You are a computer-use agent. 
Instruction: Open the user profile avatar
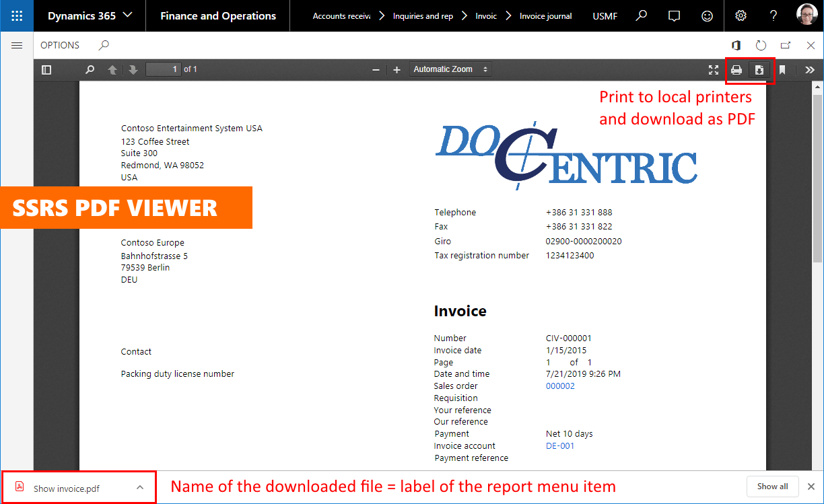[x=807, y=15]
